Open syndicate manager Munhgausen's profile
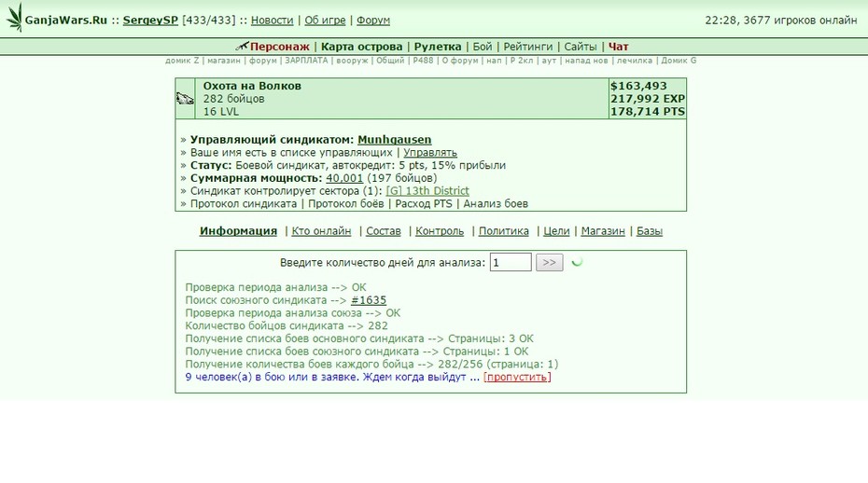Image resolution: width=868 pixels, height=483 pixels. [x=394, y=140]
